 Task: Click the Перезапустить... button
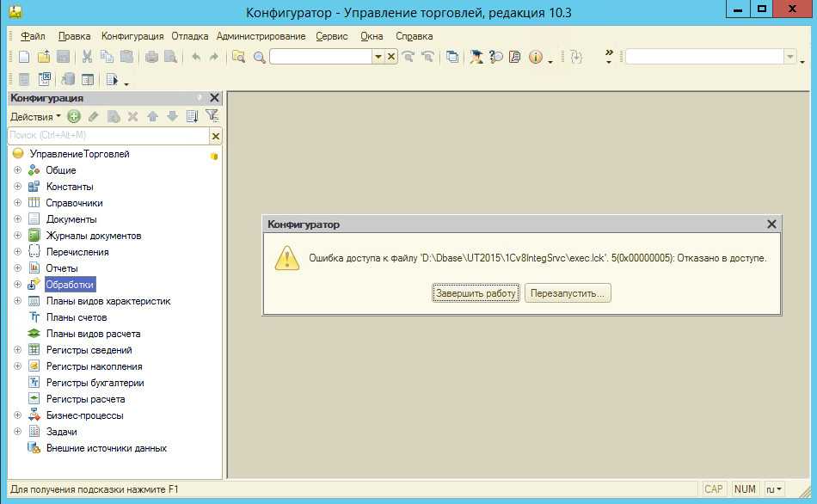click(x=568, y=293)
